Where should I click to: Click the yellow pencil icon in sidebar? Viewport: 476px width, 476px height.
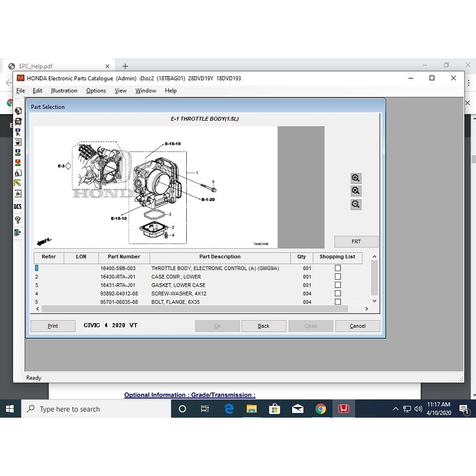[18, 183]
